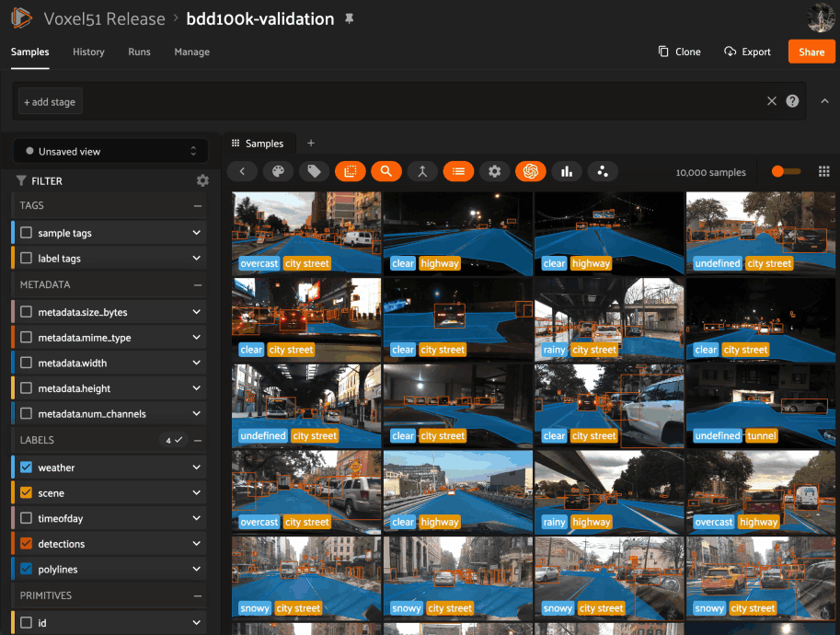The width and height of the screenshot is (840, 635).
Task: Uncheck the polylines checkbox
Action: click(x=27, y=569)
